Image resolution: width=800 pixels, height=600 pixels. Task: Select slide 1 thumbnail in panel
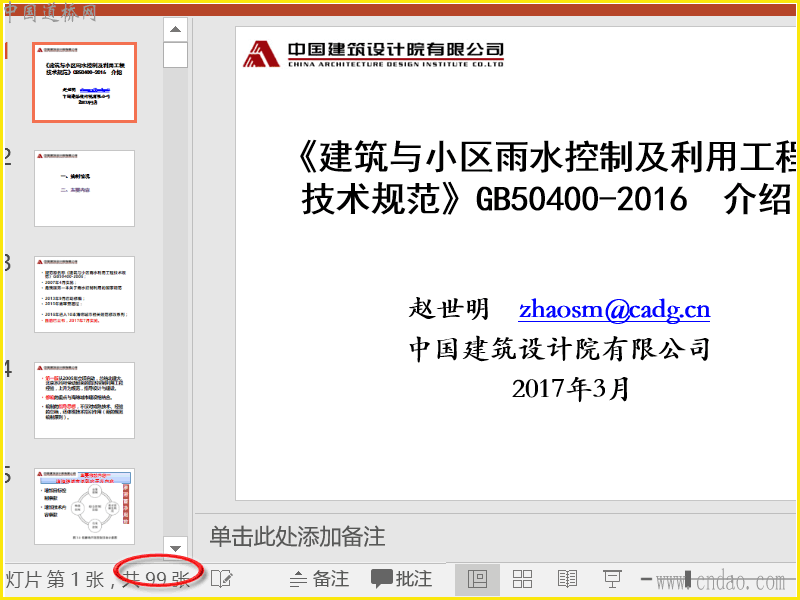[x=85, y=83]
